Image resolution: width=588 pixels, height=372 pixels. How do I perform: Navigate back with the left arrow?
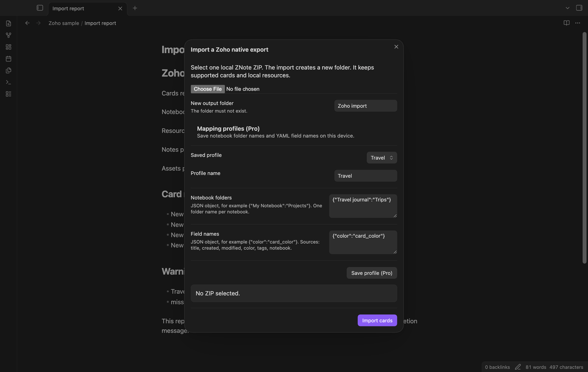[x=27, y=23]
